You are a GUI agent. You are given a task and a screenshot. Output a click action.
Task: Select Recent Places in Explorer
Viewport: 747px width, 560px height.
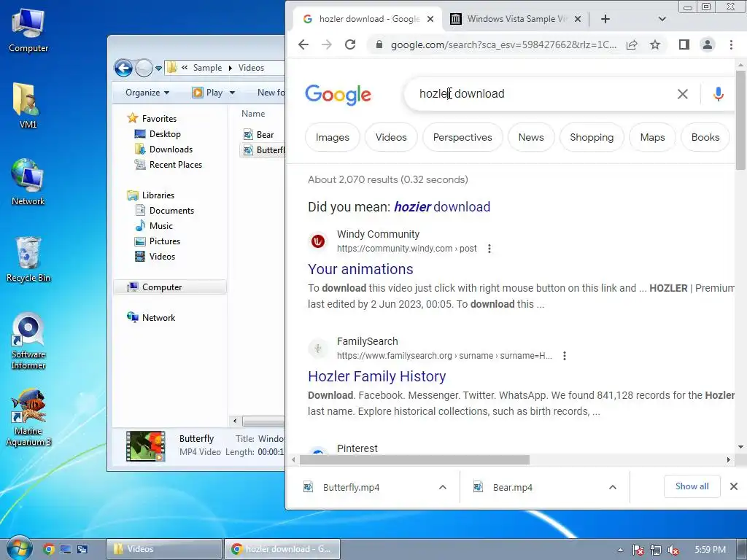pyautogui.click(x=176, y=164)
